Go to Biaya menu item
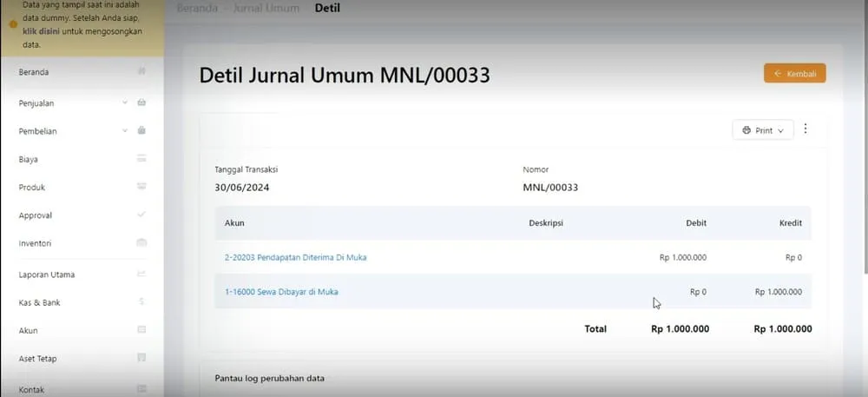The height and width of the screenshot is (397, 868). 29,160
